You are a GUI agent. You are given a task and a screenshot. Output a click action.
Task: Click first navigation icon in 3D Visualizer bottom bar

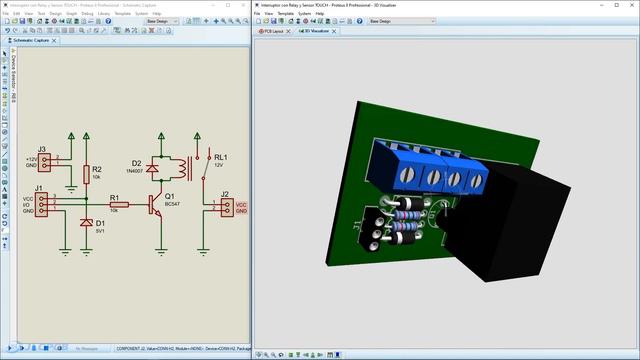258,355
